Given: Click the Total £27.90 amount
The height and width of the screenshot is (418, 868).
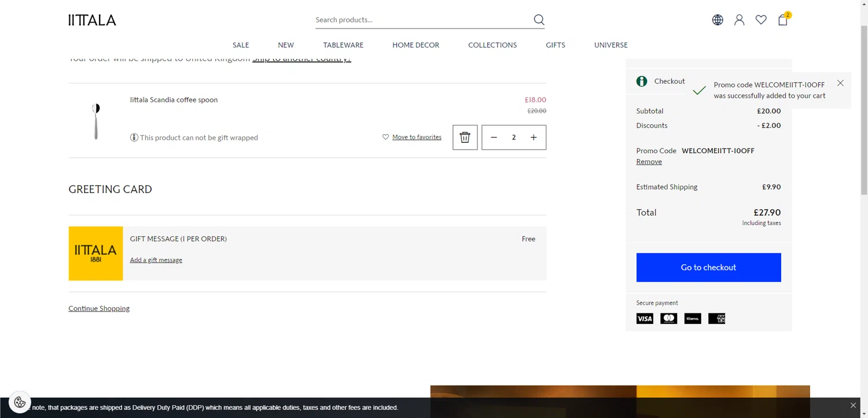Looking at the screenshot, I should click(767, 212).
